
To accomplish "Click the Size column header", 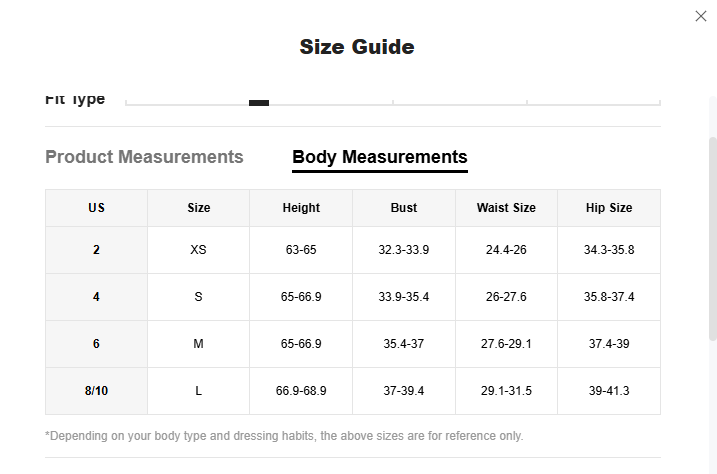I will 199,208.
